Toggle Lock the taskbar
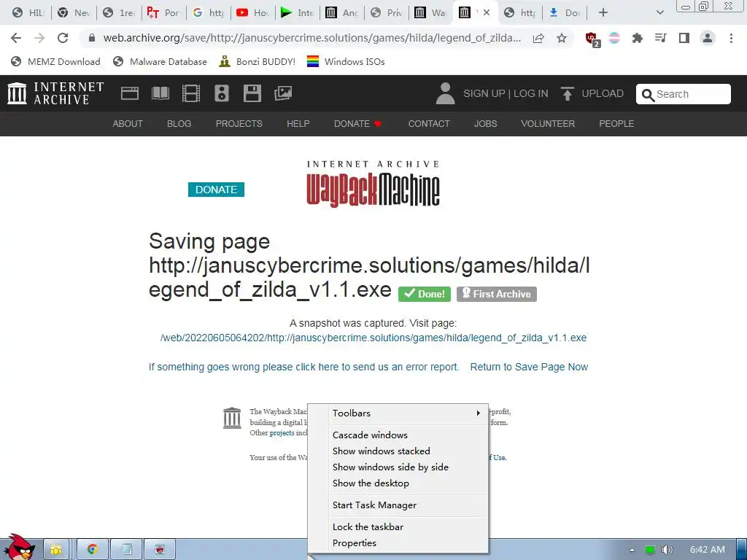This screenshot has height=560, width=747. pyautogui.click(x=408, y=527)
